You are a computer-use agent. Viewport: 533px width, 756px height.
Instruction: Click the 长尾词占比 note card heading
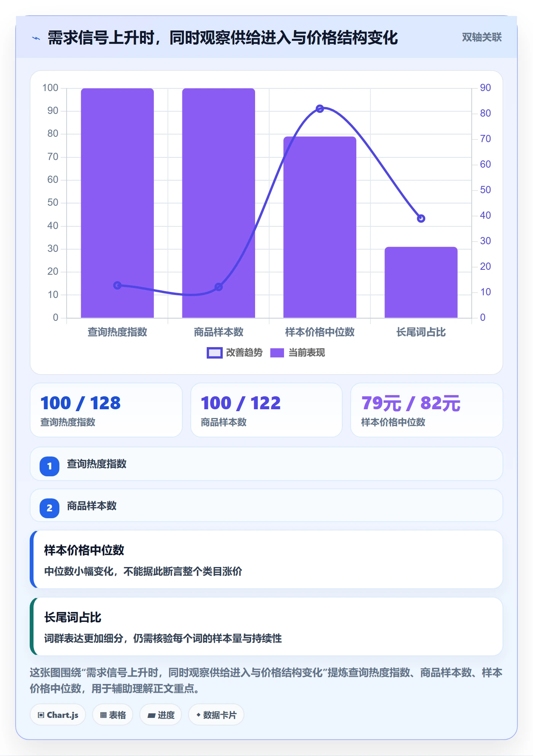[x=73, y=617]
